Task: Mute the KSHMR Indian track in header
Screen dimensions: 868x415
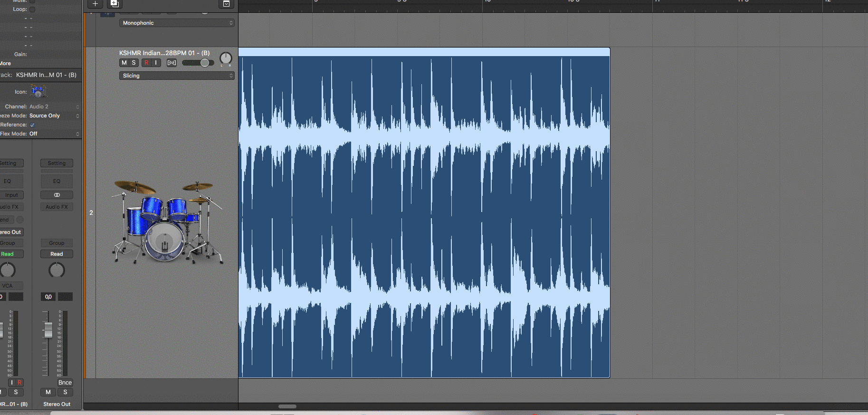Action: 124,63
